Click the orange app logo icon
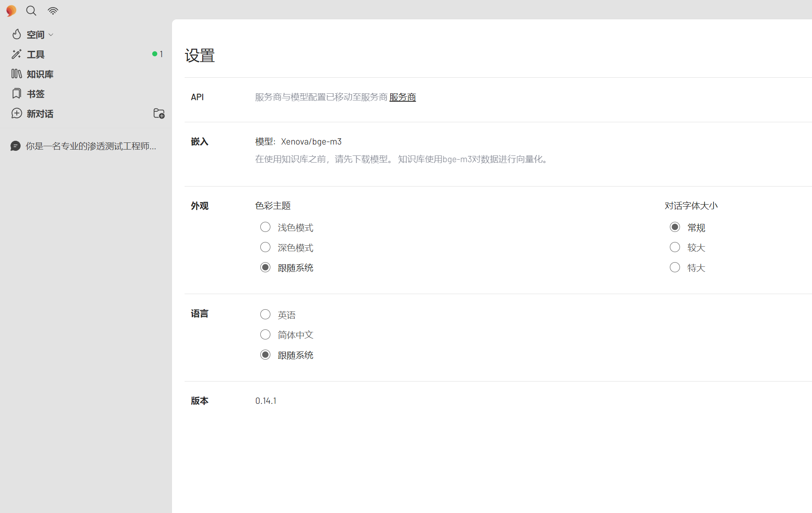The height and width of the screenshot is (513, 812). pyautogui.click(x=11, y=11)
